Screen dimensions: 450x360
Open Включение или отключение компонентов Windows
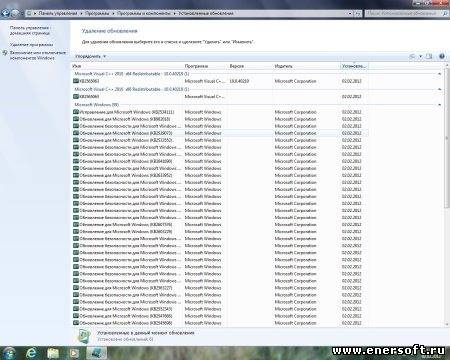pos(38,55)
